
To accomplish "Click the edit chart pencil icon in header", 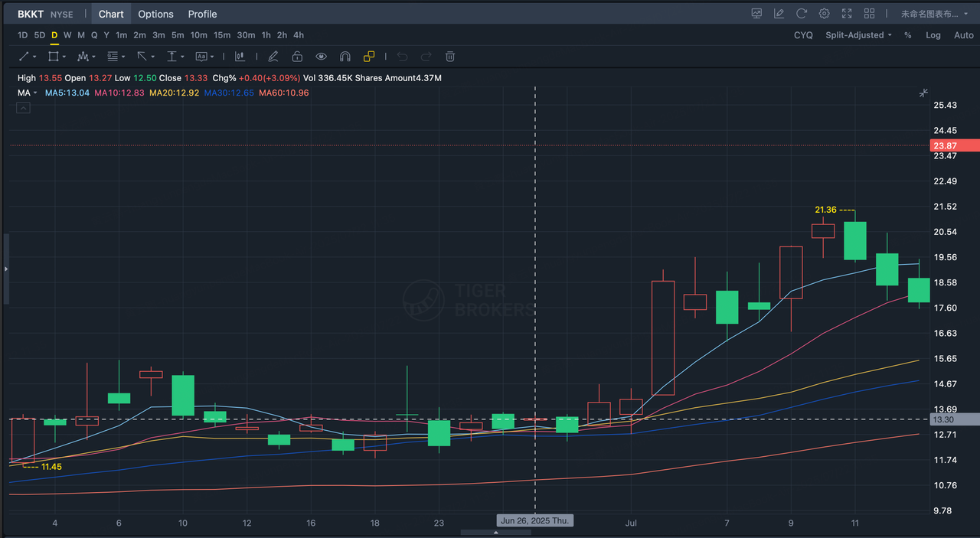I will click(x=779, y=13).
